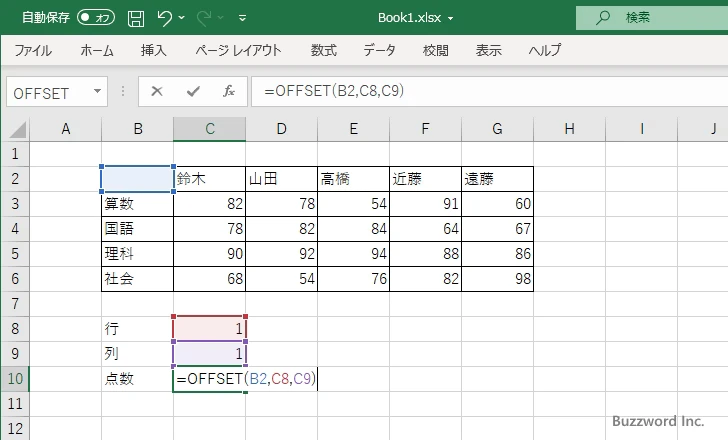Expand the Redo history dropdown arrow
Image resolution: width=728 pixels, height=440 pixels.
pyautogui.click(x=221, y=18)
